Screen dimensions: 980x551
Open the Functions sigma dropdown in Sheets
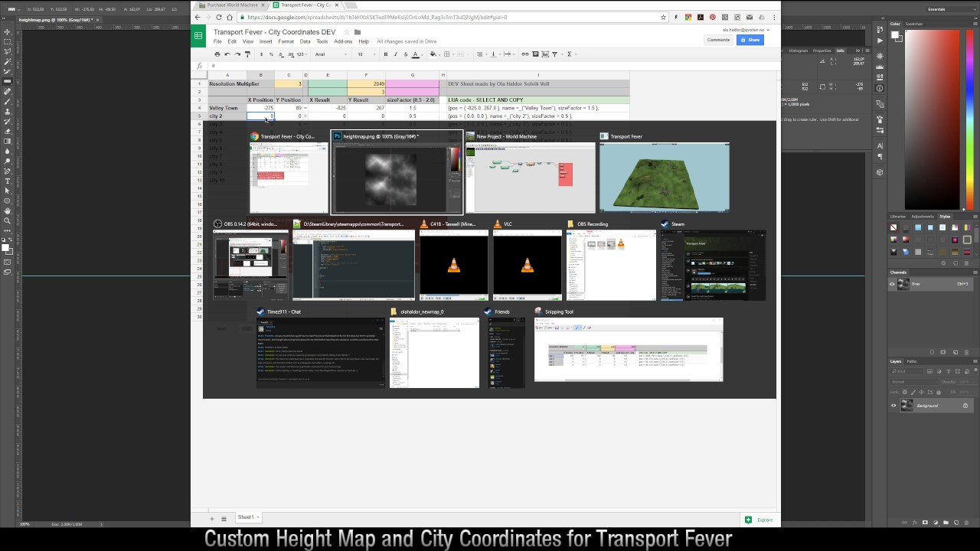pyautogui.click(x=572, y=54)
